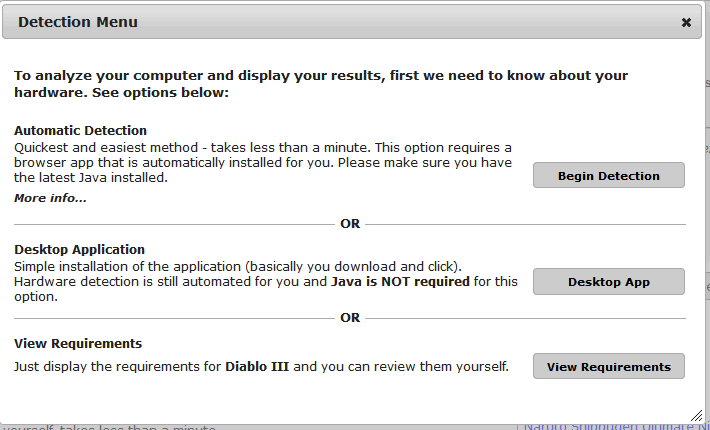The height and width of the screenshot is (430, 710).
Task: Choose the Desktop App button
Action: [x=609, y=282]
